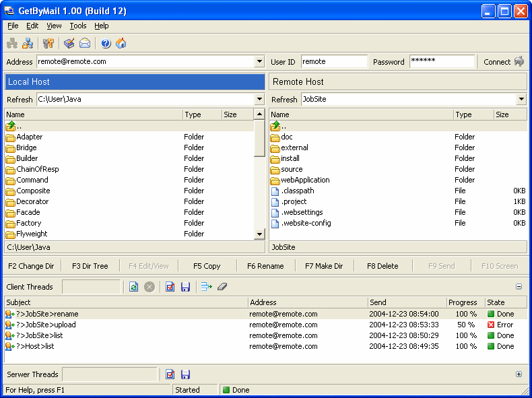This screenshot has width=532, height=398.
Task: Click F6 Rename button
Action: click(x=265, y=266)
